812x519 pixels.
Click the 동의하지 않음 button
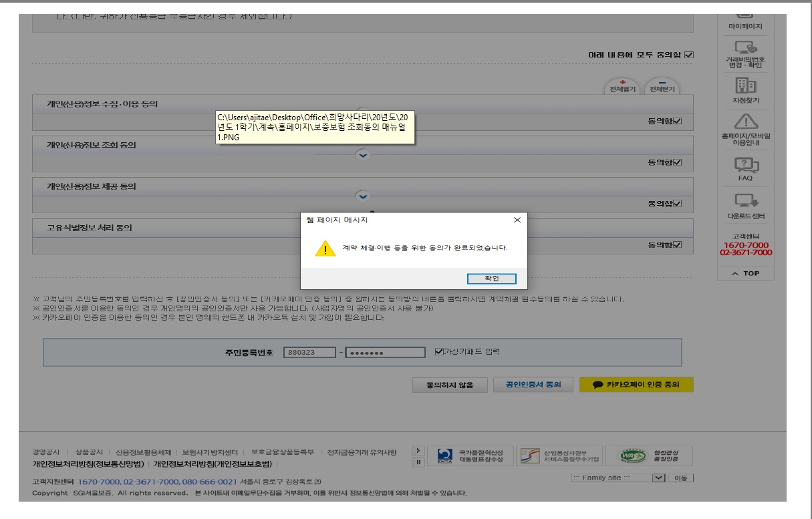(450, 385)
